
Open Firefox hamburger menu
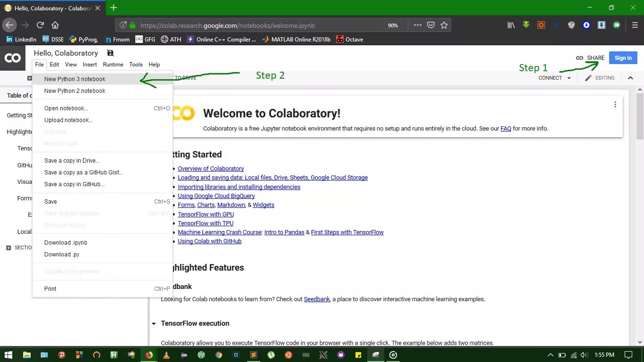point(634,25)
